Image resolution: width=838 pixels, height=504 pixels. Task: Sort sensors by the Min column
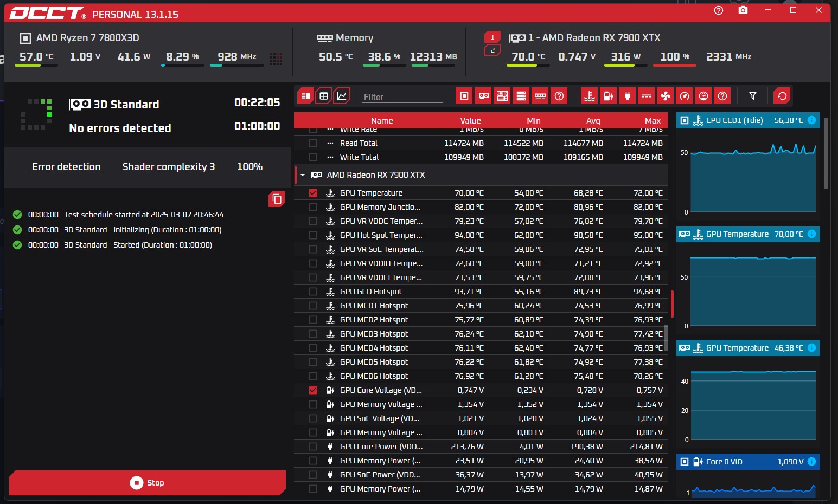tap(534, 121)
